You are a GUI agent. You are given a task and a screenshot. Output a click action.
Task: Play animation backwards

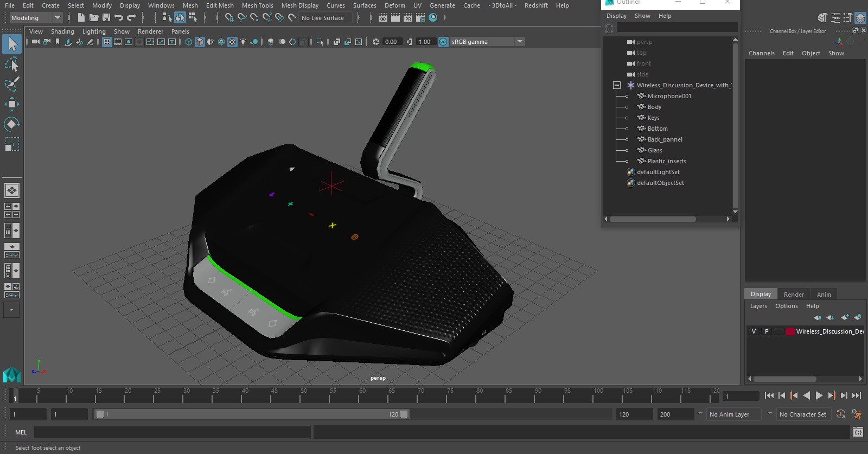[807, 395]
